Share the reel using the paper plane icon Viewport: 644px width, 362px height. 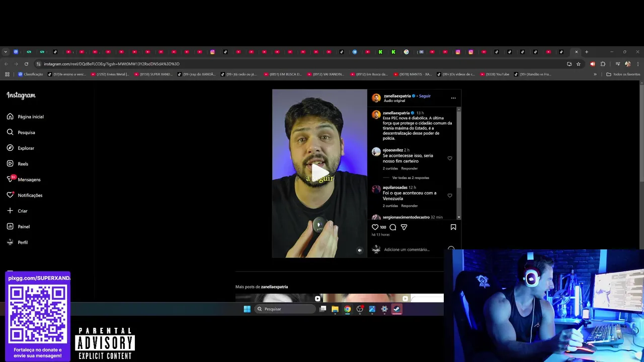pos(404,227)
